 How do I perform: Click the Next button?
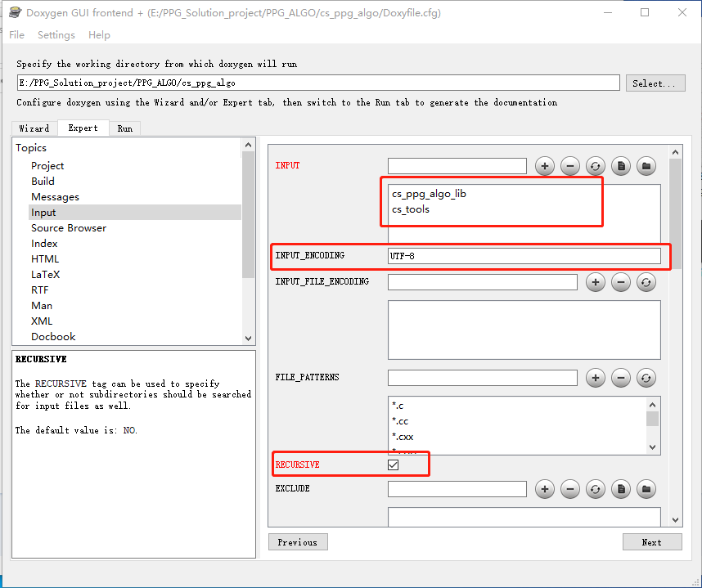click(652, 542)
